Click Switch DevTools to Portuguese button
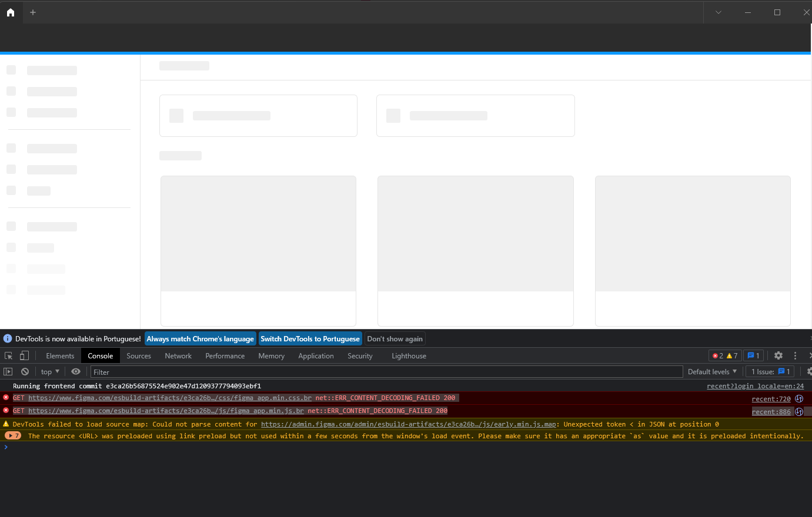This screenshot has width=812, height=517. (310, 339)
